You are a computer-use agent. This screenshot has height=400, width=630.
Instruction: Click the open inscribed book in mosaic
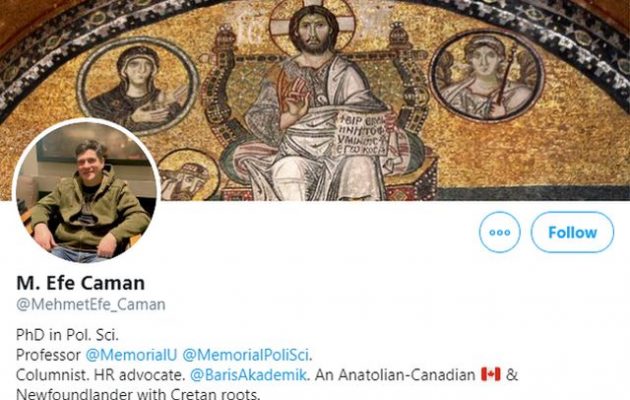(363, 133)
